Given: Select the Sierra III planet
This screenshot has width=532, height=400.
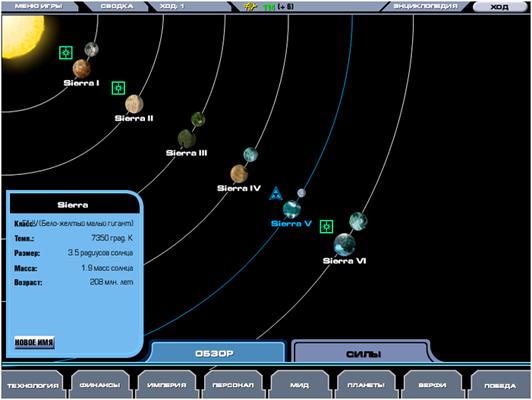Looking at the screenshot, I should point(187,139).
